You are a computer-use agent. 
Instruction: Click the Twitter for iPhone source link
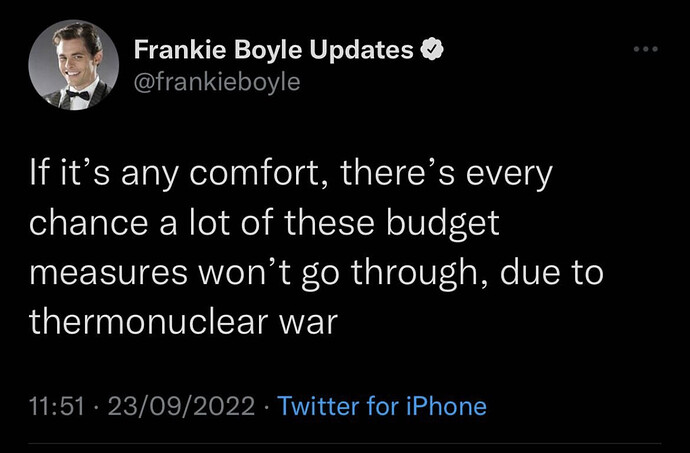[381, 407]
